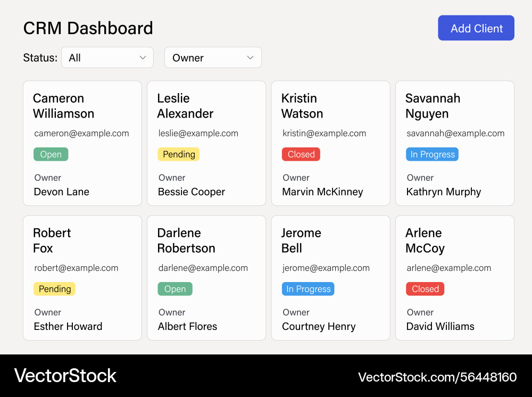Click Closed badge on Kristin's card
532x397 pixels.
point(301,154)
